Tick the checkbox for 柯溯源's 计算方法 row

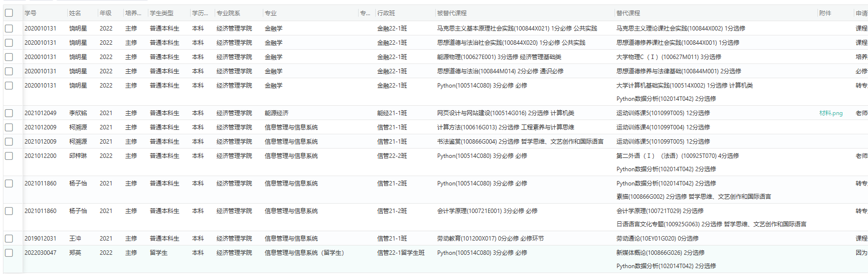coord(9,127)
